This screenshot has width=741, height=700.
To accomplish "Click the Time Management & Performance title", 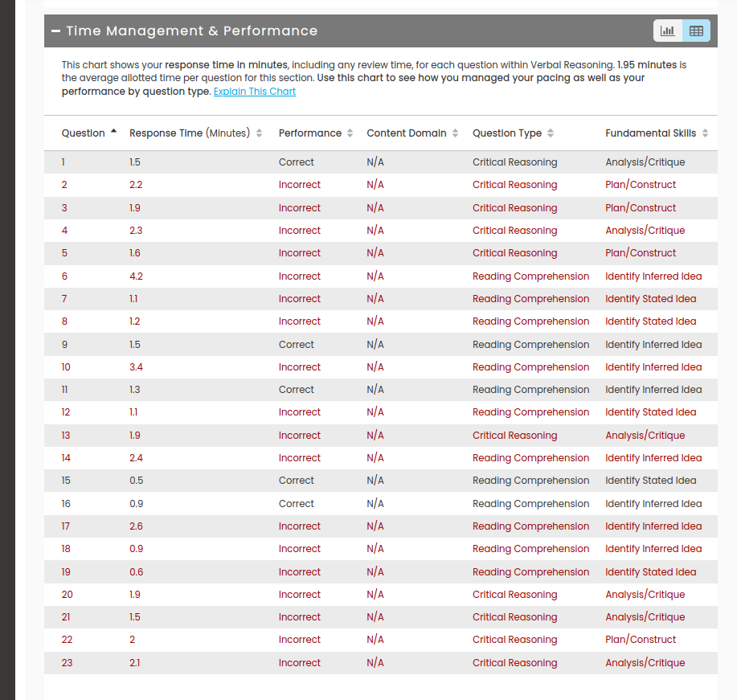I will (x=191, y=31).
